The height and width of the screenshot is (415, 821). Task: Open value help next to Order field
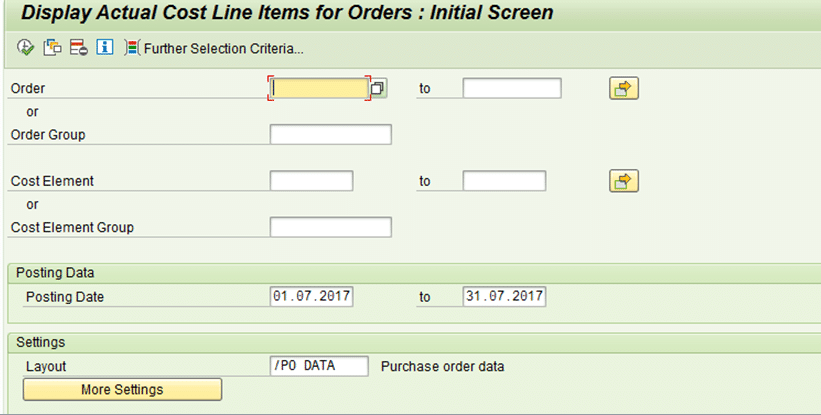(x=378, y=89)
